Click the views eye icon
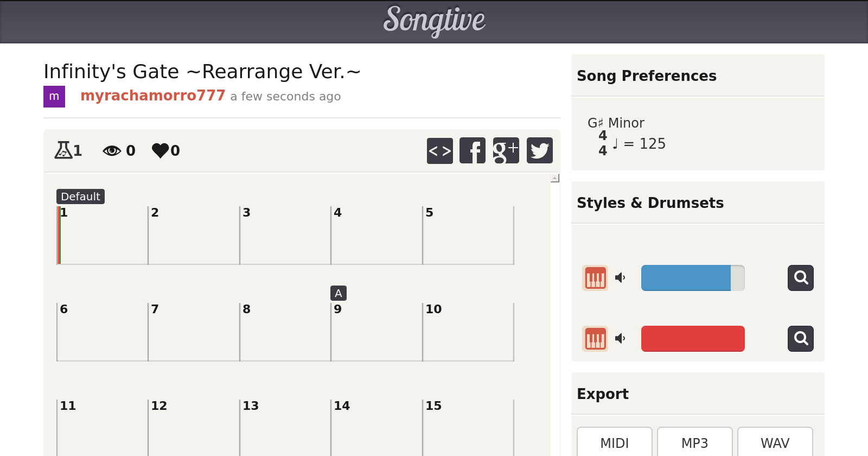868x456 pixels. click(112, 150)
